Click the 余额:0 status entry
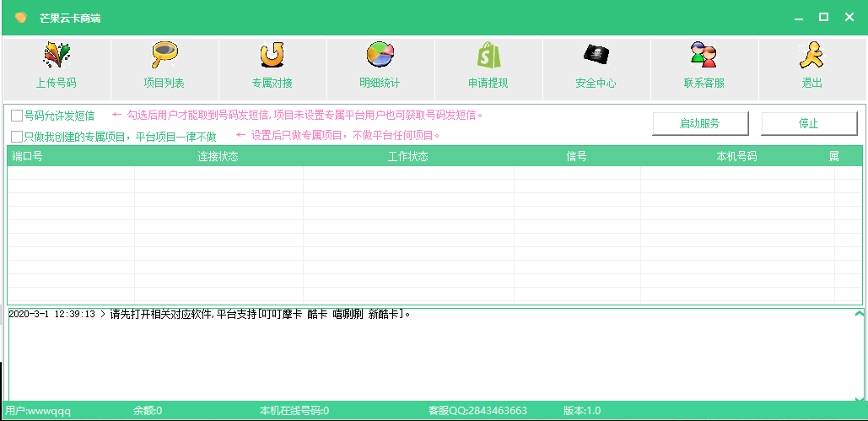 (x=148, y=411)
